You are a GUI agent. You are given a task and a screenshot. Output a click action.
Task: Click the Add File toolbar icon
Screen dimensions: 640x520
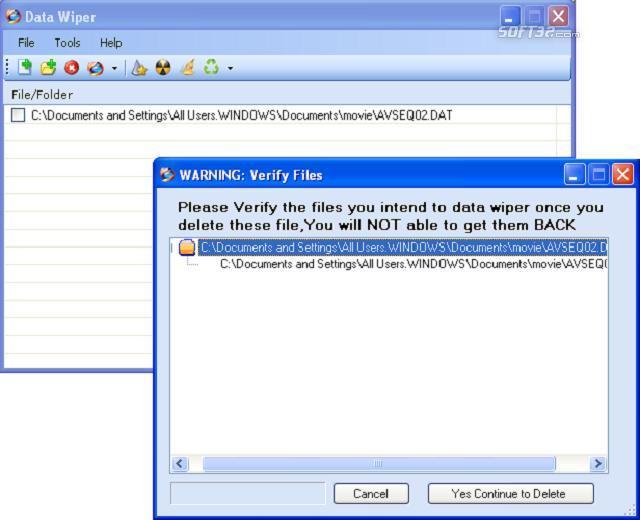pos(24,67)
